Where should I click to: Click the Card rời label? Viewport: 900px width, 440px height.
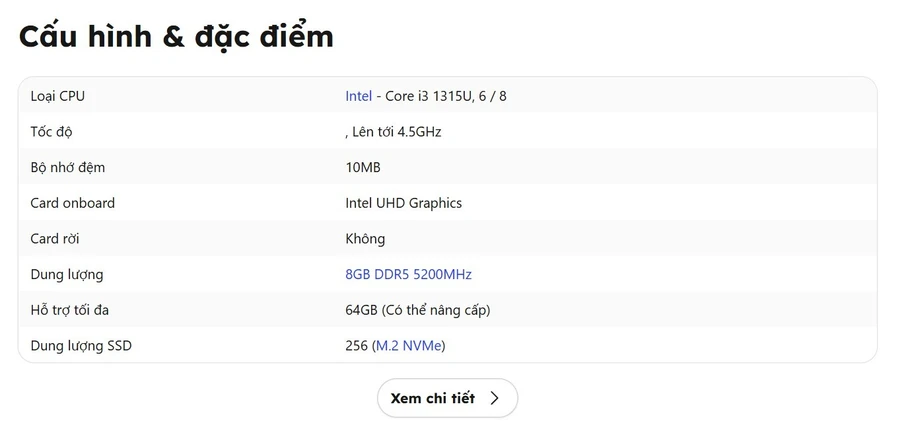[55, 239]
